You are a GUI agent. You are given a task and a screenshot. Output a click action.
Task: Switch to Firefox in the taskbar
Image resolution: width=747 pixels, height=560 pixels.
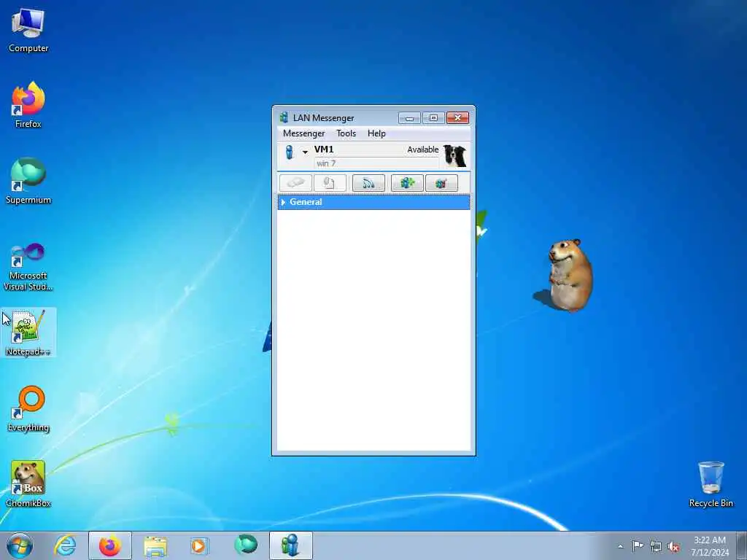[x=110, y=545]
